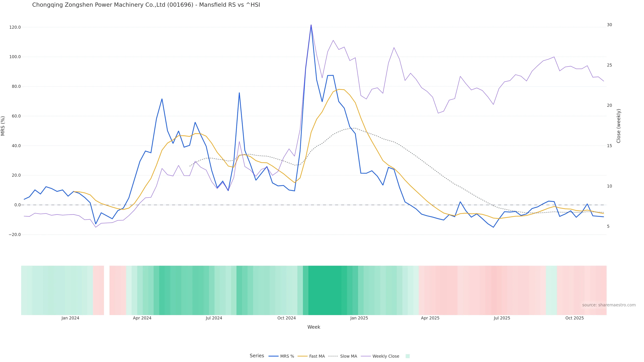
Task: Click the purple Weekly Close legend line icon
Action: [x=366, y=356]
